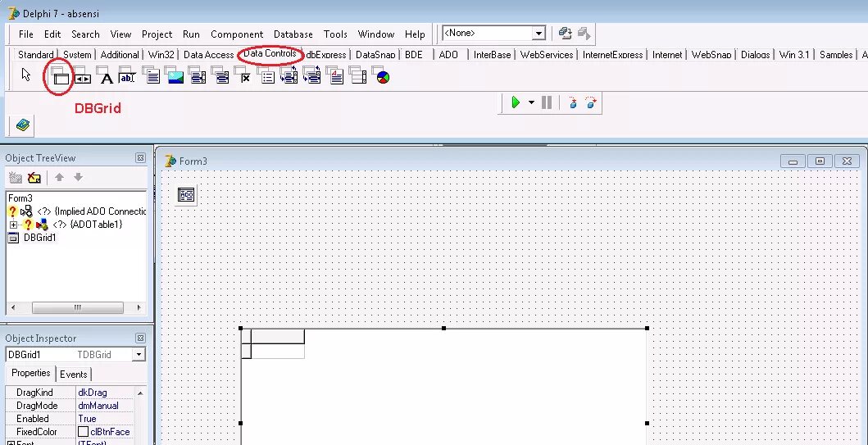Select DBGrid1 in Object TreeView
Screen dimensions: 868x445
coord(40,238)
